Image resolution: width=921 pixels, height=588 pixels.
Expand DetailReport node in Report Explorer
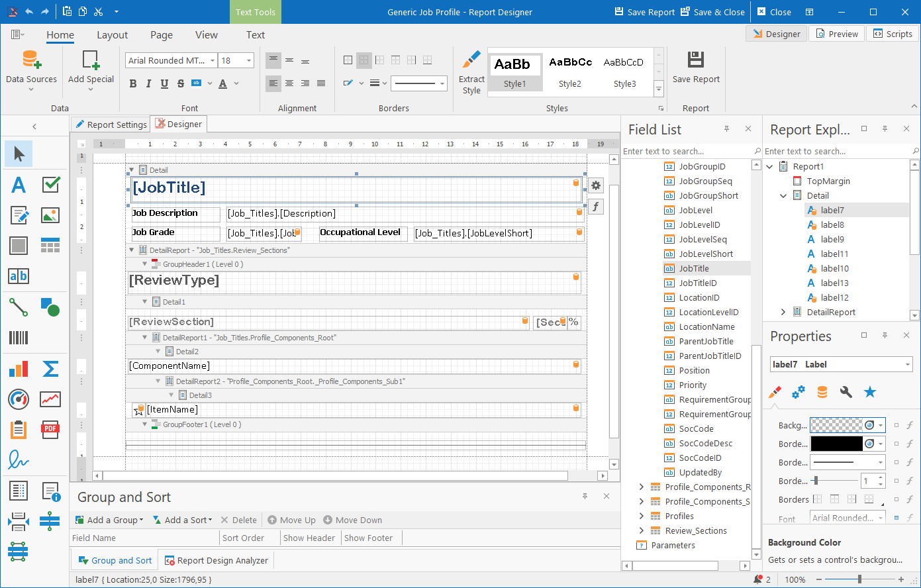coord(784,312)
